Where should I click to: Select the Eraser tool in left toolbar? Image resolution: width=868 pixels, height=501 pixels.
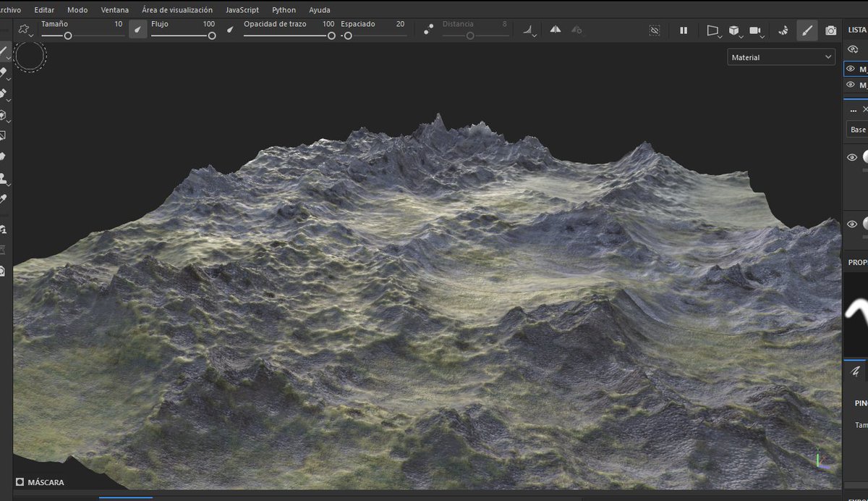pyautogui.click(x=3, y=72)
